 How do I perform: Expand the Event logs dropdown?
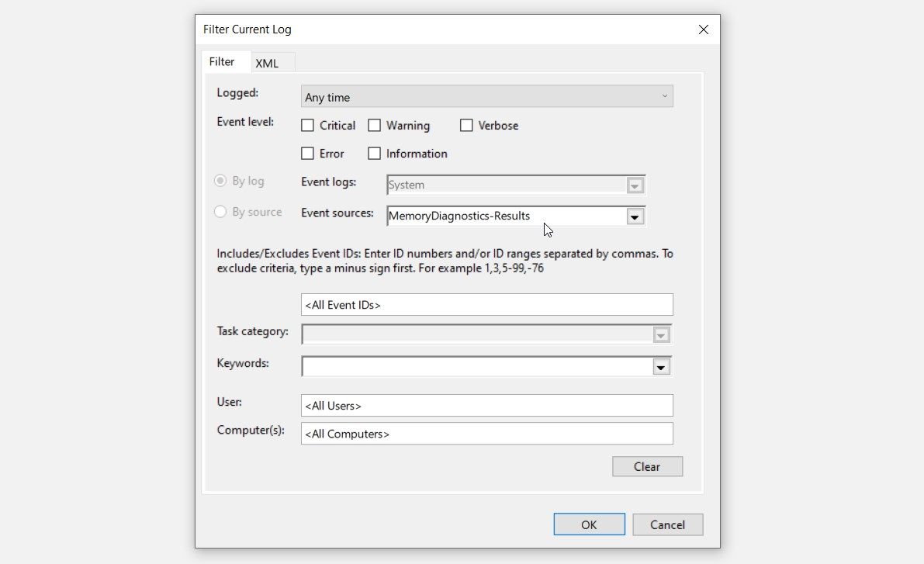coord(635,185)
